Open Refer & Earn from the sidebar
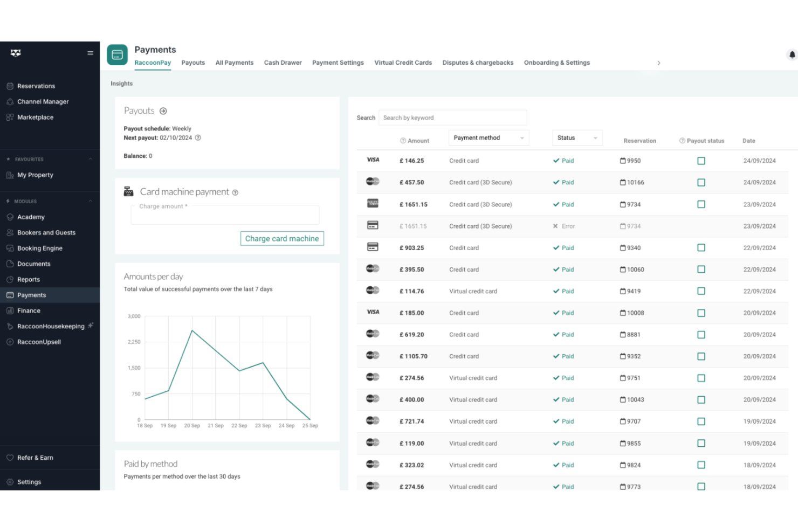This screenshot has width=798, height=532. (36, 458)
